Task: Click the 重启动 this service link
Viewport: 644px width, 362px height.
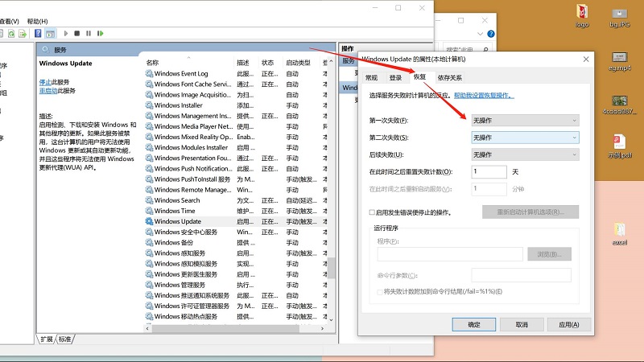Action: tap(48, 91)
